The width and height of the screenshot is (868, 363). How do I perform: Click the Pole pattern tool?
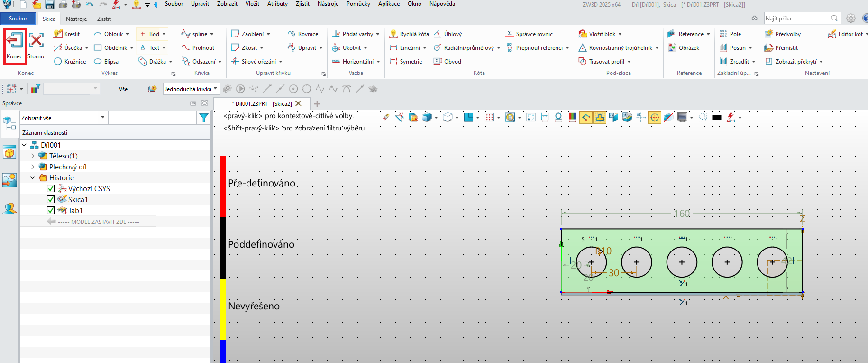coord(730,34)
